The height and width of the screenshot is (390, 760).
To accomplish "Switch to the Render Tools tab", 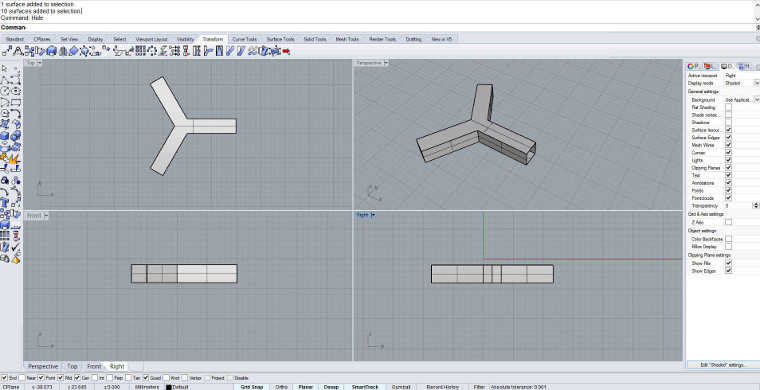I will pyautogui.click(x=382, y=39).
